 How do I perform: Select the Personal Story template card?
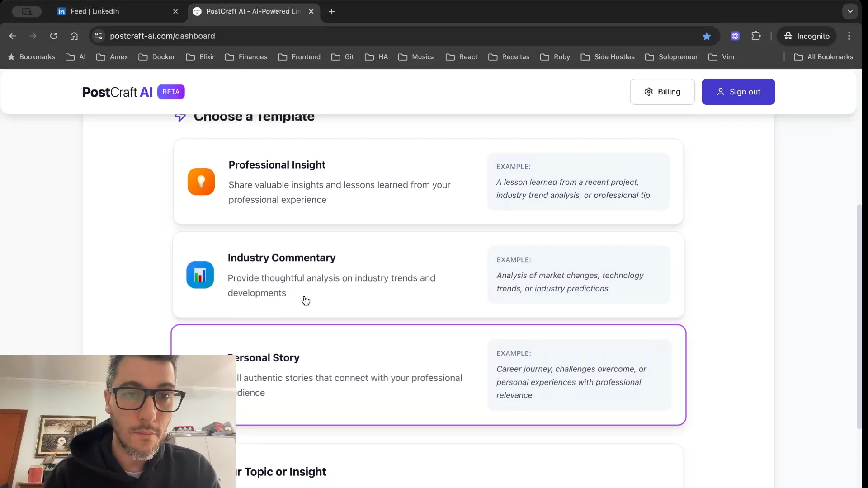(x=362, y=375)
